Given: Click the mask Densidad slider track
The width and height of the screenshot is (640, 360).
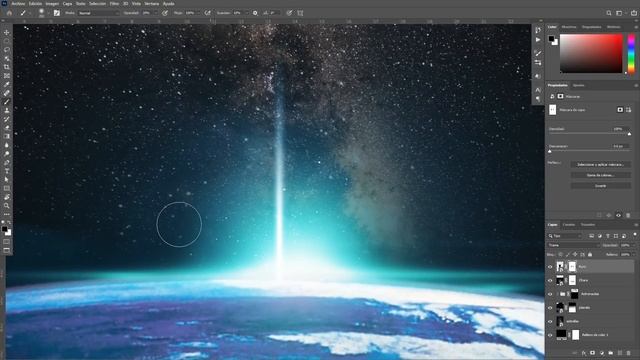Looking at the screenshot, I should click(x=590, y=134).
